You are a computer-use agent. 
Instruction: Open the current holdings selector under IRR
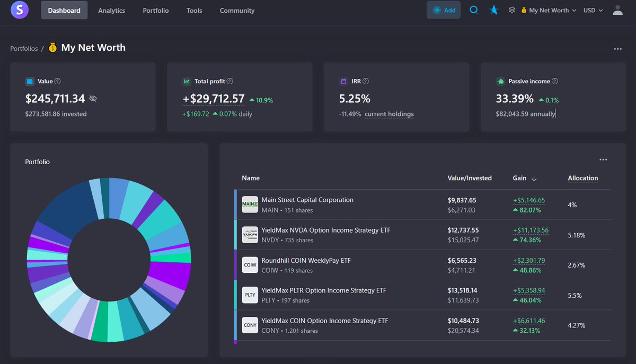click(x=389, y=114)
